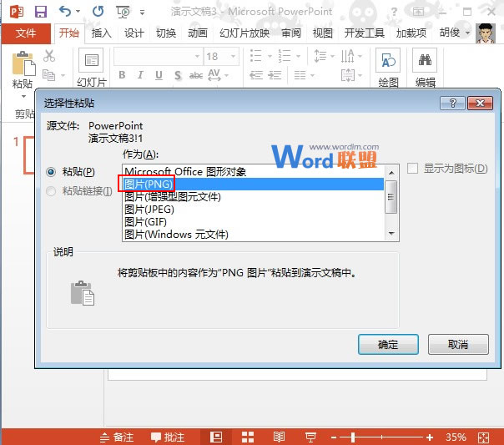Click the Line Spacing icon
Screen dimensions: 504x445
pyautogui.click(x=320, y=56)
